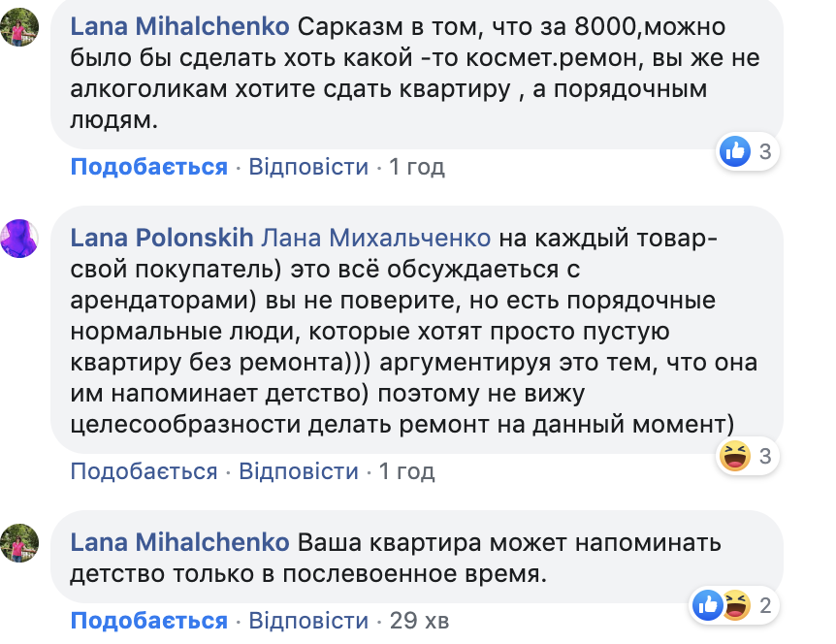Click the laughing emoji reaction on Lana Polonskih's comment
The width and height of the screenshot is (836, 644).
tap(736, 455)
